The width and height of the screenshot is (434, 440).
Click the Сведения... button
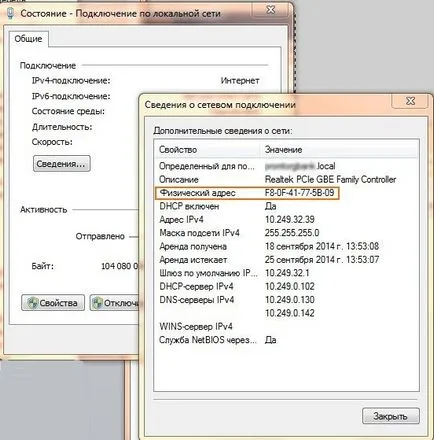[x=62, y=164]
